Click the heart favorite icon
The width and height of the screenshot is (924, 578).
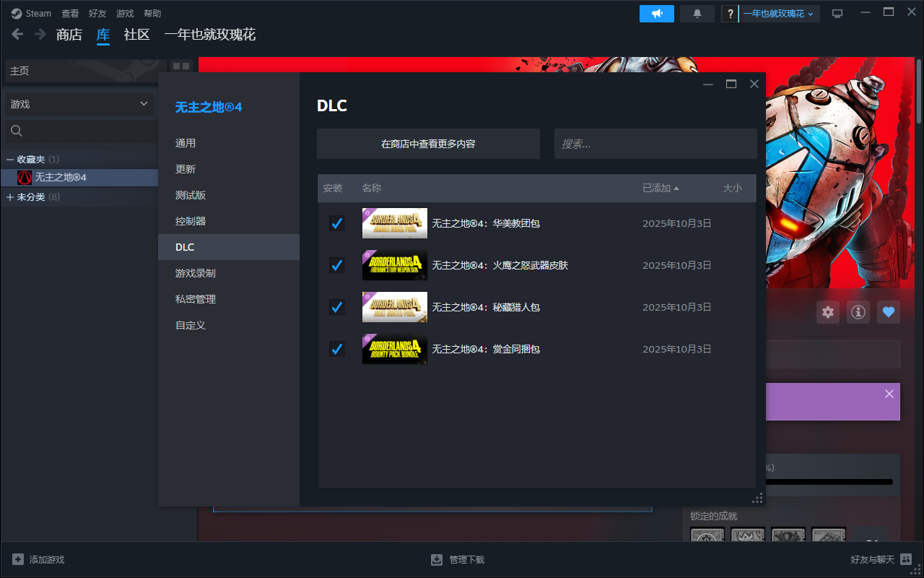pos(889,312)
